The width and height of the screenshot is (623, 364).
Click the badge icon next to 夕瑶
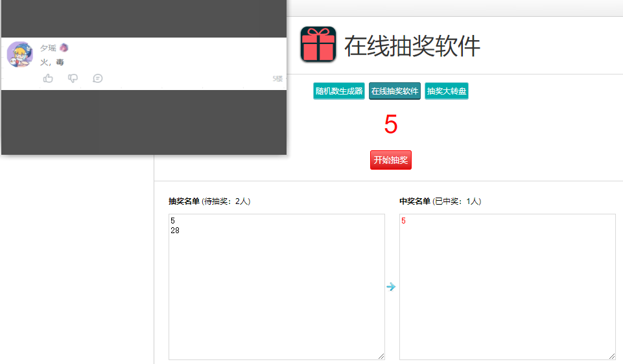pyautogui.click(x=64, y=48)
